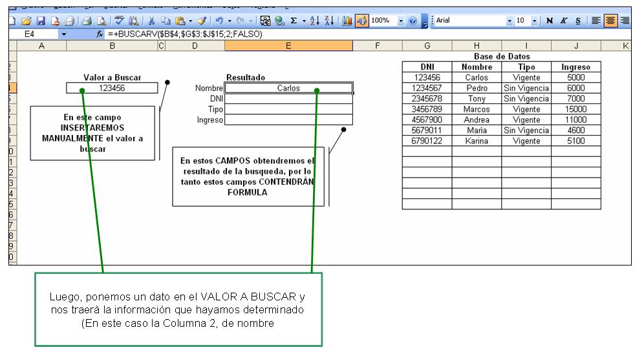This screenshot has height=354, width=644.
Task: Click the fx Insert Function button
Action: click(x=100, y=34)
